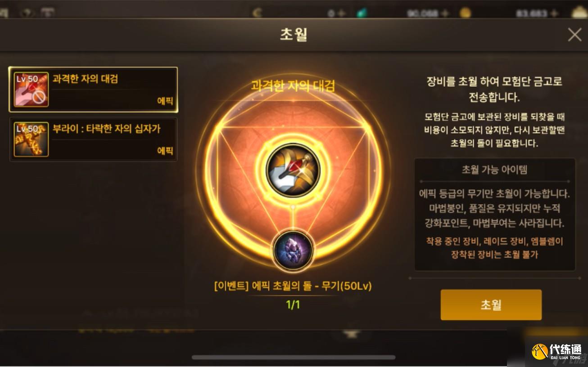Image resolution: width=588 pixels, height=367 pixels.
Task: Tap the 1/1 stone count indicator
Action: pyautogui.click(x=293, y=304)
